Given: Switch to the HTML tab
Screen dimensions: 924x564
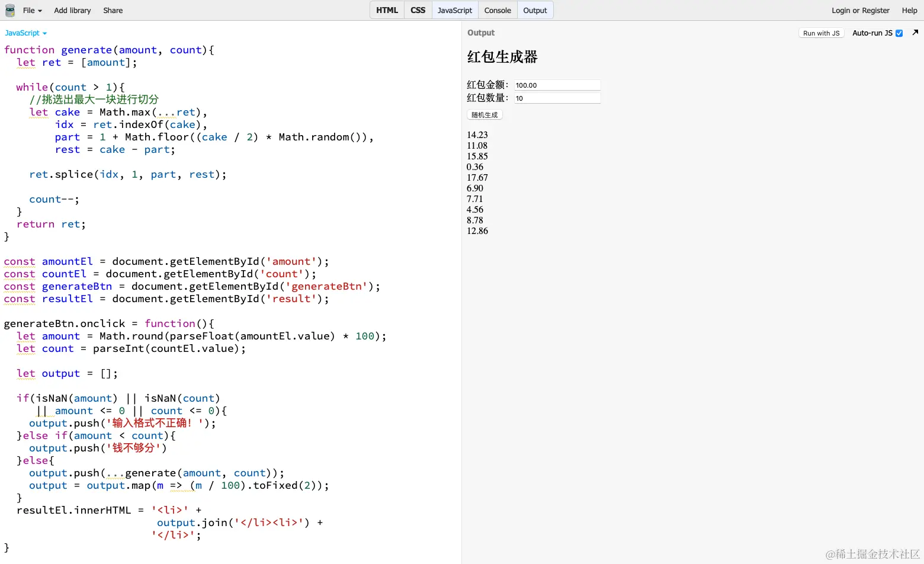Looking at the screenshot, I should point(386,10).
